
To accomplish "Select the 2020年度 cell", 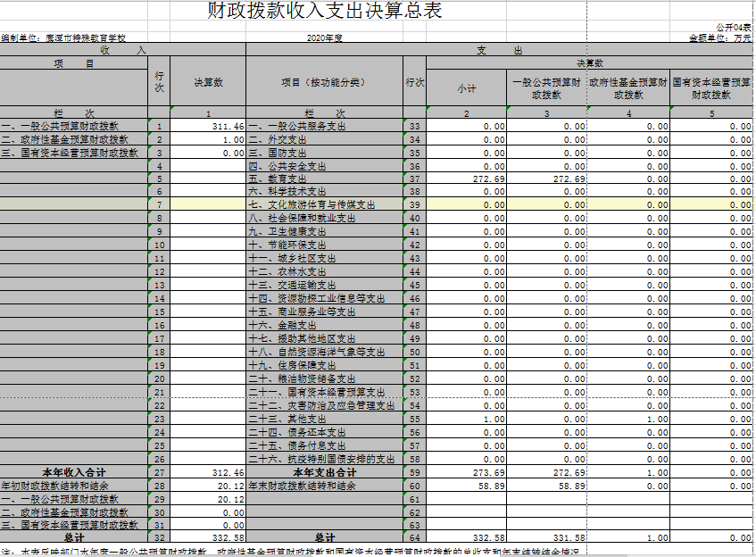I will [325, 37].
